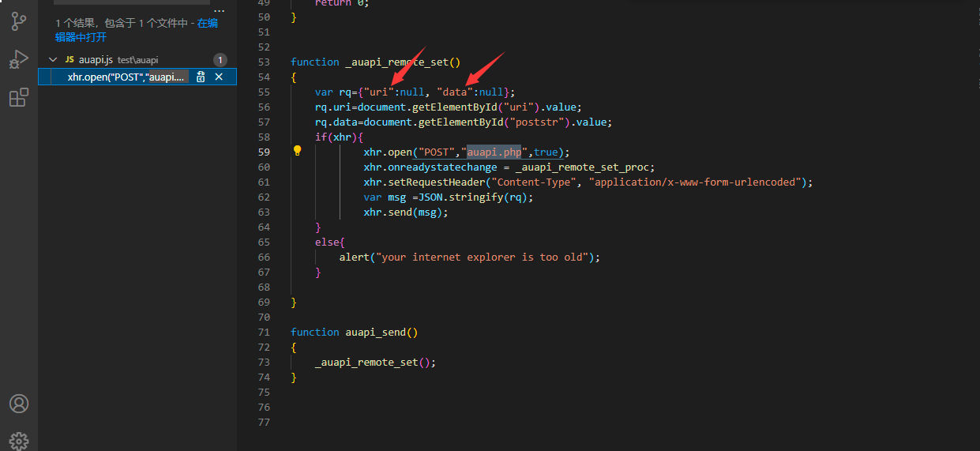Click line number 53 in the gutter
980x451 pixels.
point(264,62)
